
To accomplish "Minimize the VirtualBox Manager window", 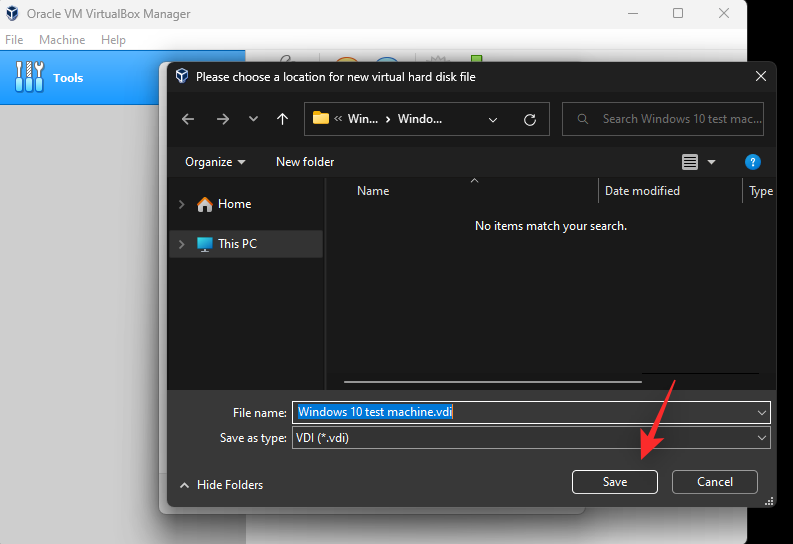I will (633, 14).
